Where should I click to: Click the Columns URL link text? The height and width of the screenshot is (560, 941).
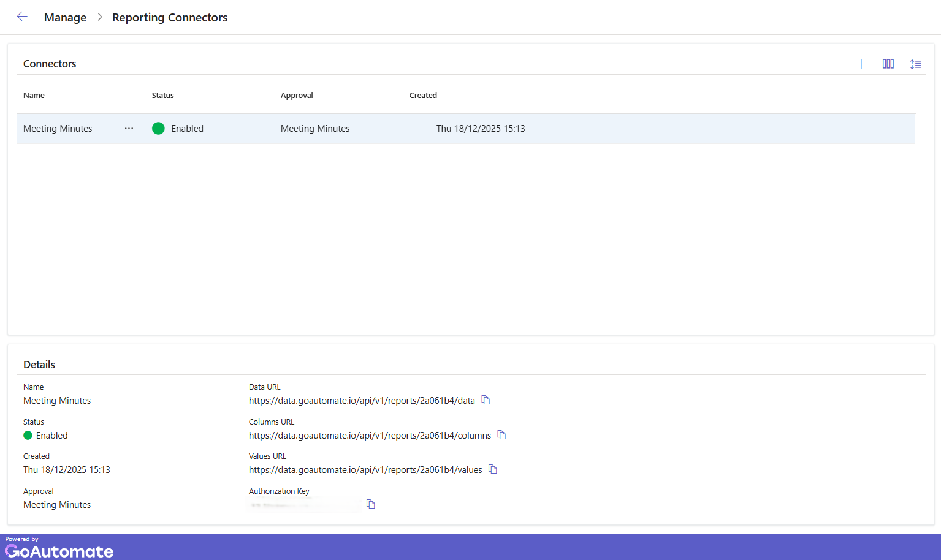point(370,436)
